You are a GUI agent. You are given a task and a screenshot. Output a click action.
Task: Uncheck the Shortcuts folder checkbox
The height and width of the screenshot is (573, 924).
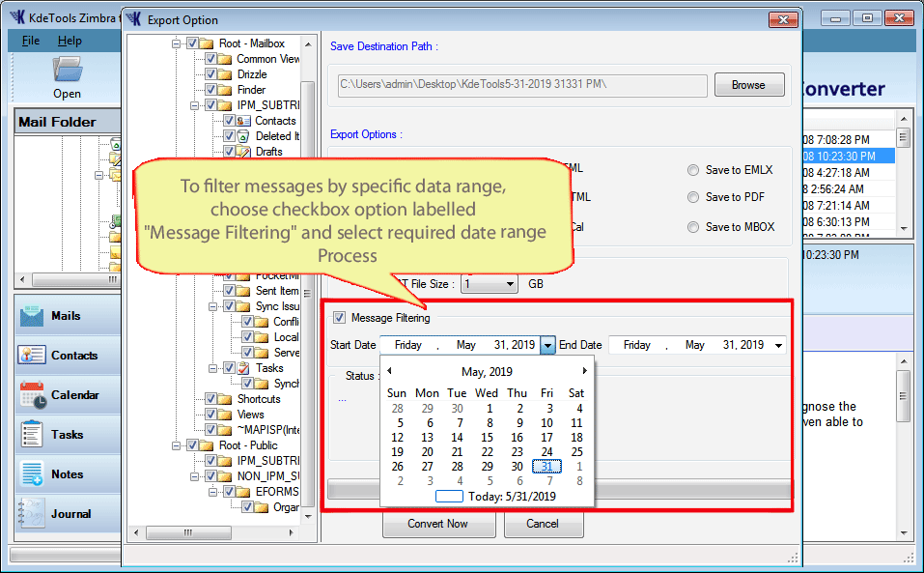coord(210,399)
